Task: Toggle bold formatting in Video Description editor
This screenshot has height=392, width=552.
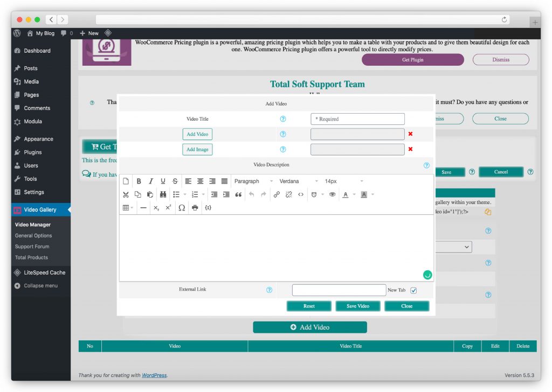Action: coord(138,180)
